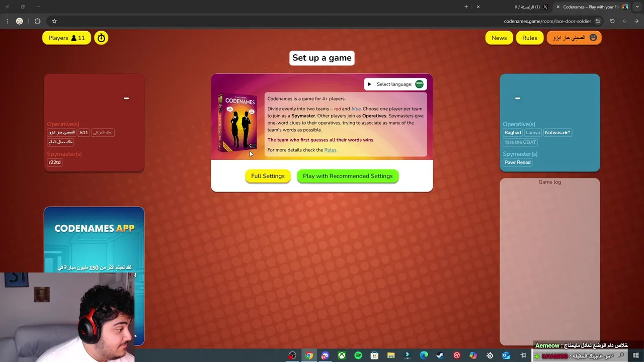Open the Rules button in header
The height and width of the screenshot is (362, 644).
pyautogui.click(x=530, y=38)
